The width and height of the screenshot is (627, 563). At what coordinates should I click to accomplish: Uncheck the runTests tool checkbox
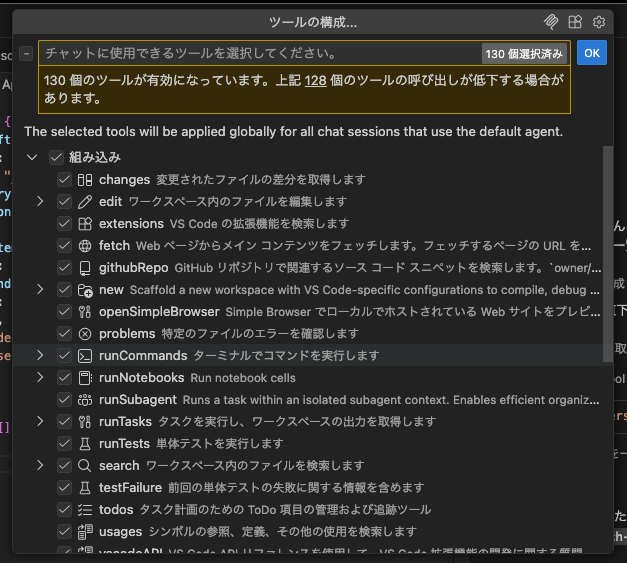(x=64, y=444)
